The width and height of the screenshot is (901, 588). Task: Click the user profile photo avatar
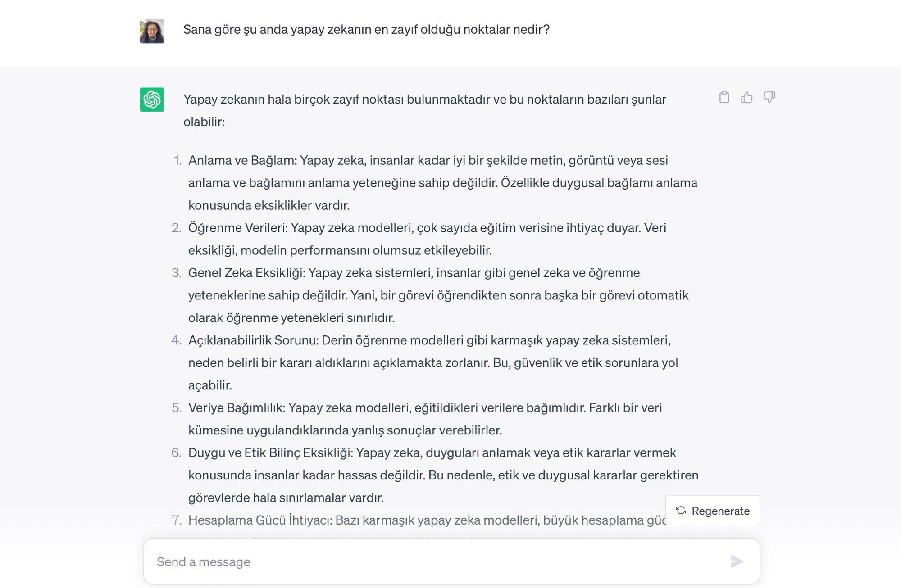tap(152, 31)
